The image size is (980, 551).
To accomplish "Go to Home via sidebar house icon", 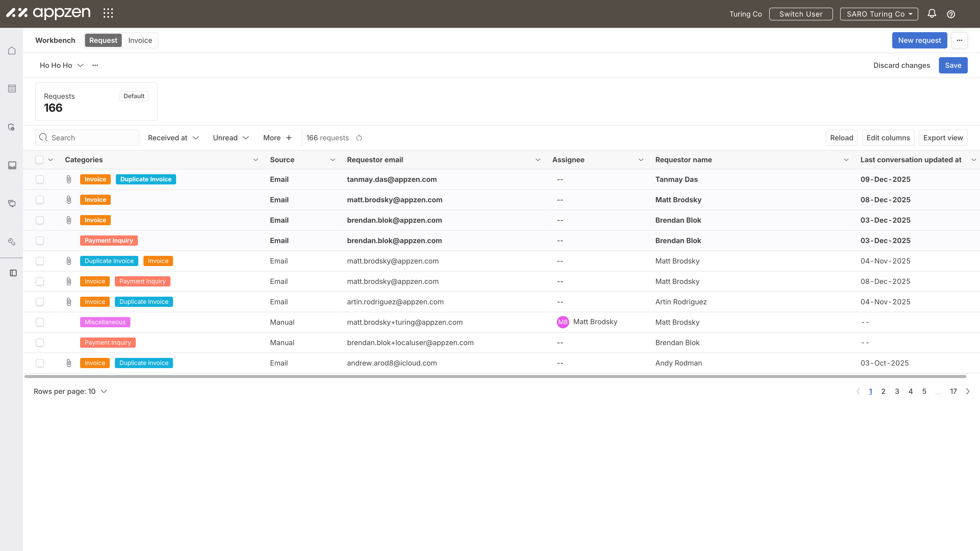I will click(x=12, y=51).
